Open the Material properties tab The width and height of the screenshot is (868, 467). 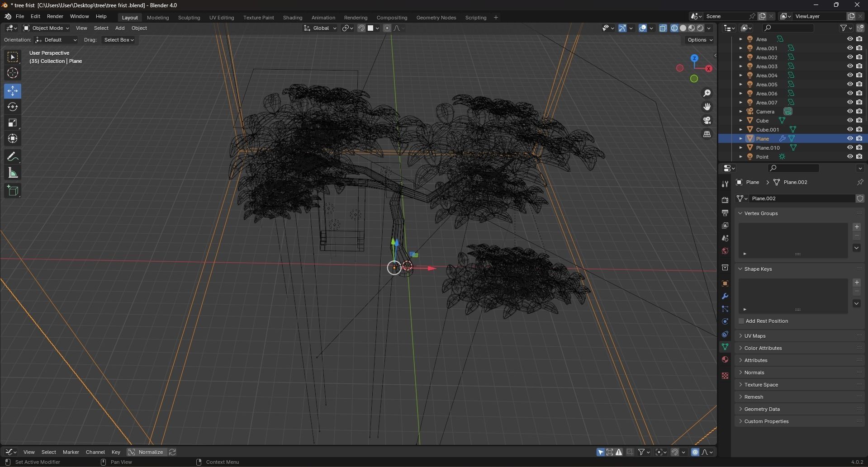[x=725, y=359]
